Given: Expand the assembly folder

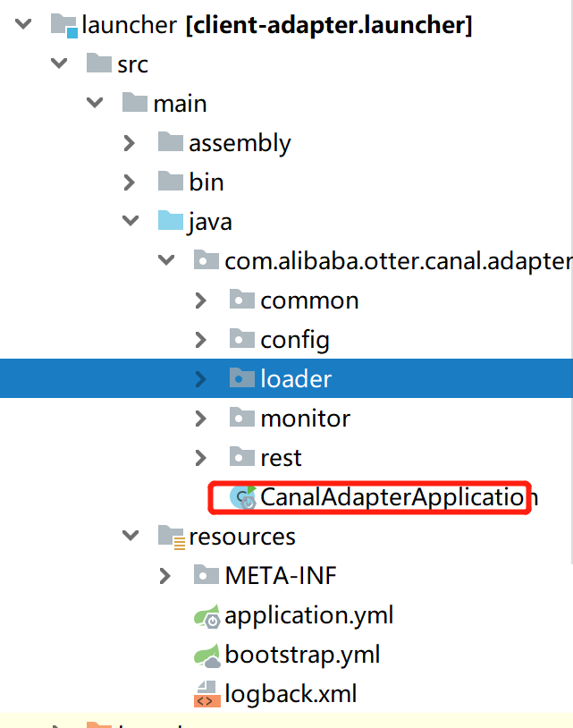Looking at the screenshot, I should 130,142.
